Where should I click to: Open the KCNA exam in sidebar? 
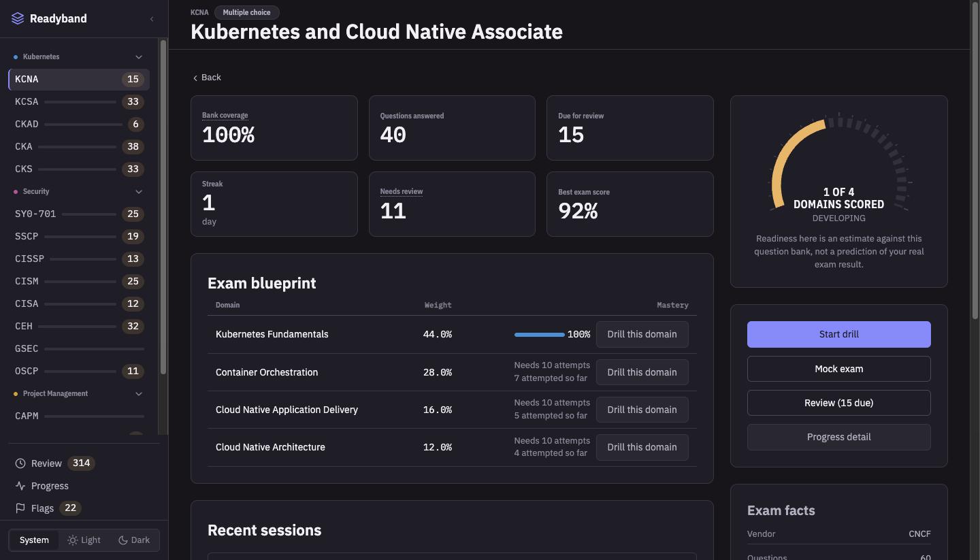(79, 80)
